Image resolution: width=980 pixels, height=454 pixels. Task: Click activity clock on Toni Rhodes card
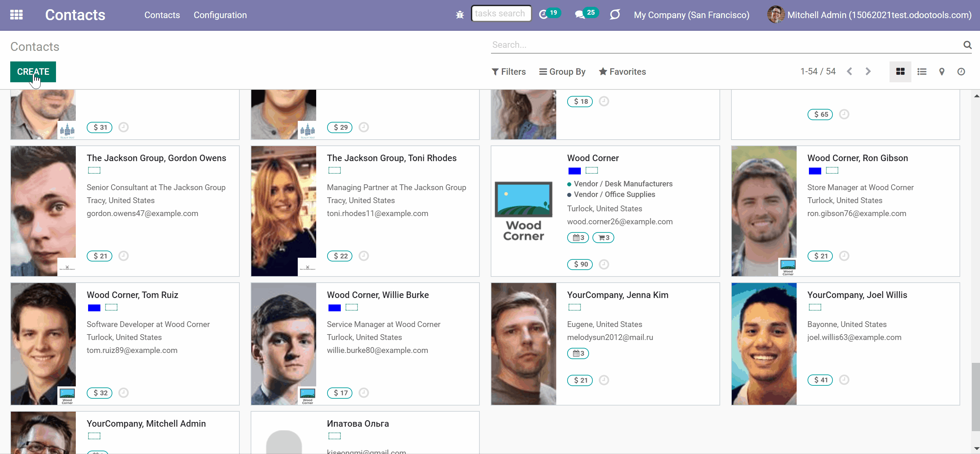pyautogui.click(x=364, y=256)
